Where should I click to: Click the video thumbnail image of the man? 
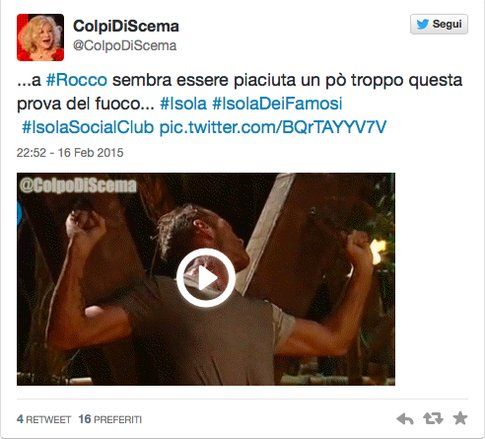click(x=206, y=279)
